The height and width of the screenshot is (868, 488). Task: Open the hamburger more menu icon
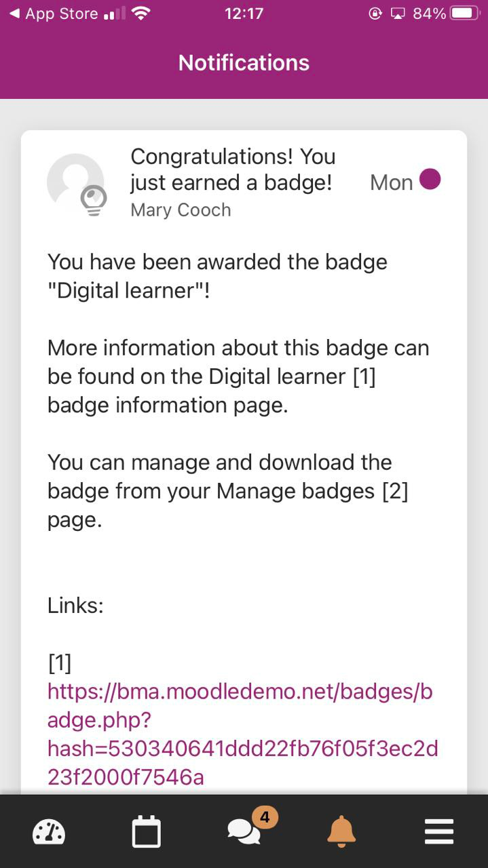pos(439,832)
